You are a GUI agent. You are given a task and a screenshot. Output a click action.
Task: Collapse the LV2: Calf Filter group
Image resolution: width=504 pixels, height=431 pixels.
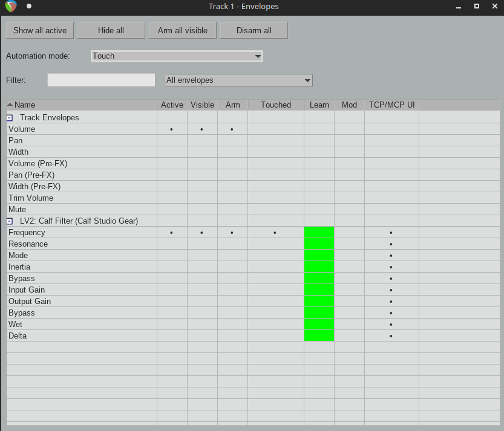10,221
